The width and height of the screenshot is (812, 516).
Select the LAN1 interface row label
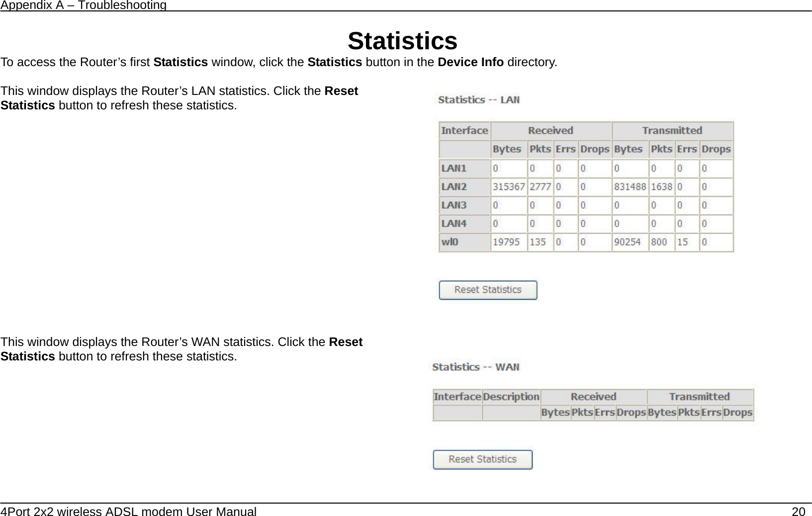click(453, 169)
